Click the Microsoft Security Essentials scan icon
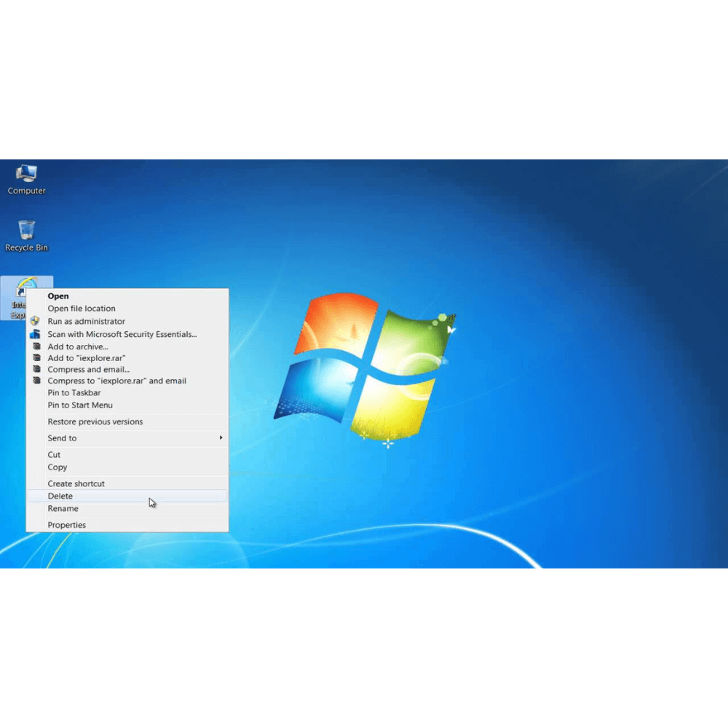The width and height of the screenshot is (728, 728). click(35, 334)
